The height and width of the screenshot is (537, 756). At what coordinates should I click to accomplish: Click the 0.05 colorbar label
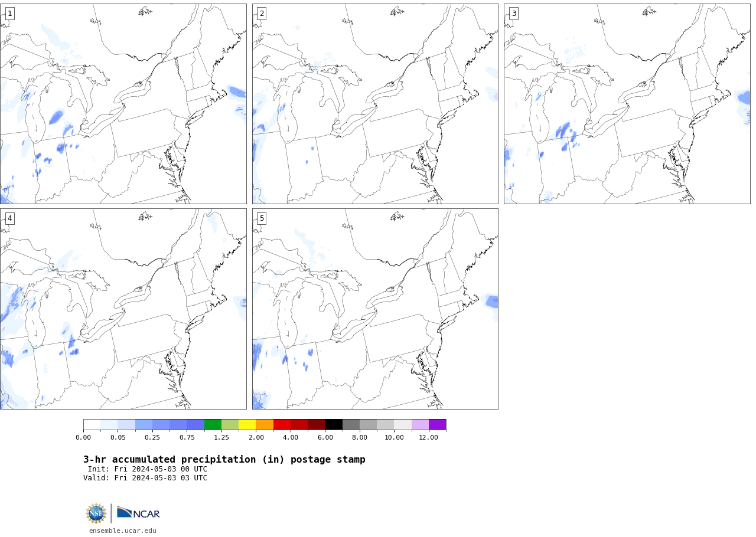pos(118,437)
